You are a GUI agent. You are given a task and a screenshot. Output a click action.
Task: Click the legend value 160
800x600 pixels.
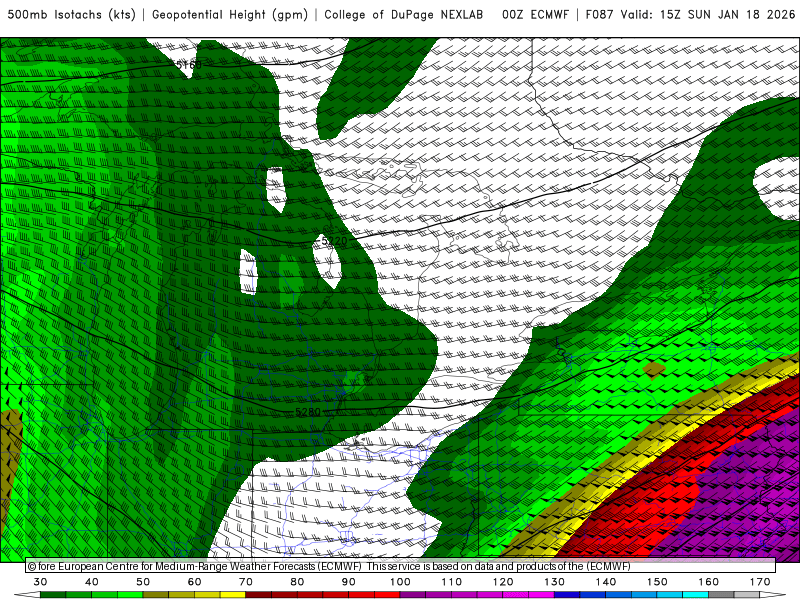(x=709, y=582)
